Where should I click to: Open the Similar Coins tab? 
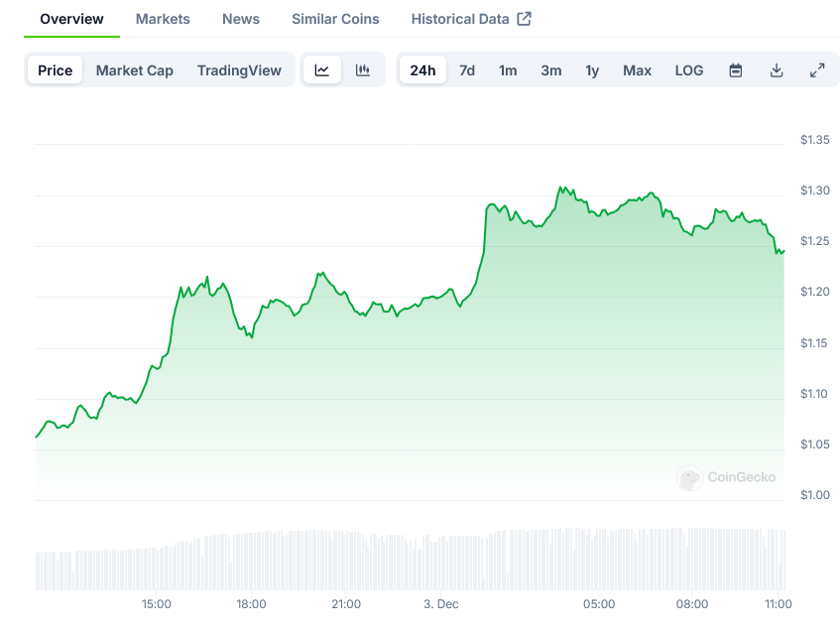pyautogui.click(x=335, y=19)
